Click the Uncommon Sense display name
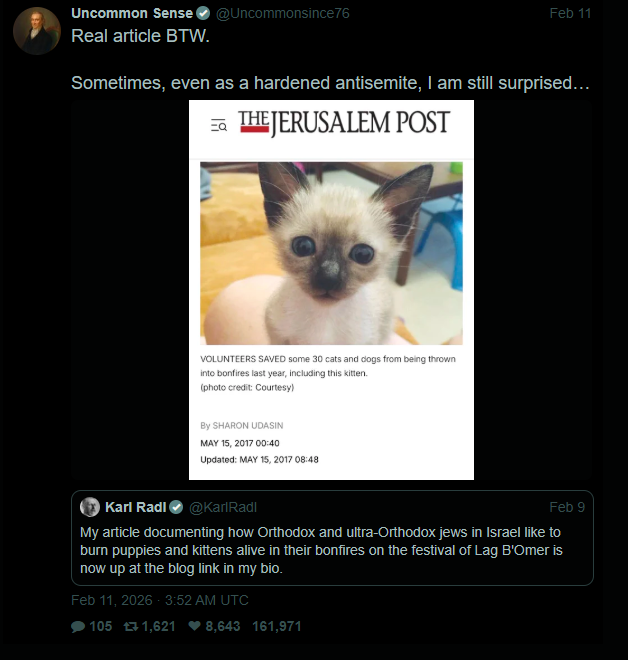Screen dimensions: 628x660 click(132, 13)
